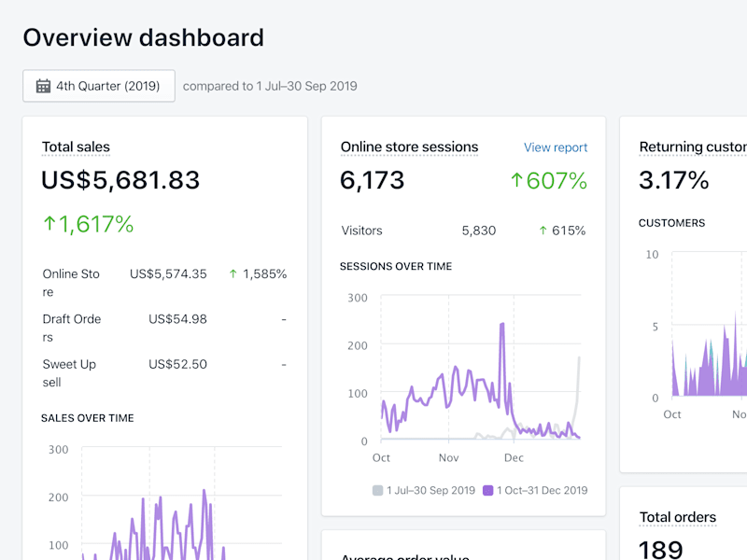The height and width of the screenshot is (560, 747).
Task: Click the 6,173 sessions count
Action: coord(372,180)
